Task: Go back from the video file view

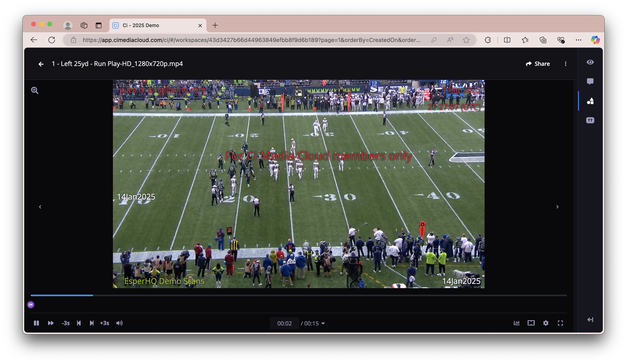Action: [41, 64]
